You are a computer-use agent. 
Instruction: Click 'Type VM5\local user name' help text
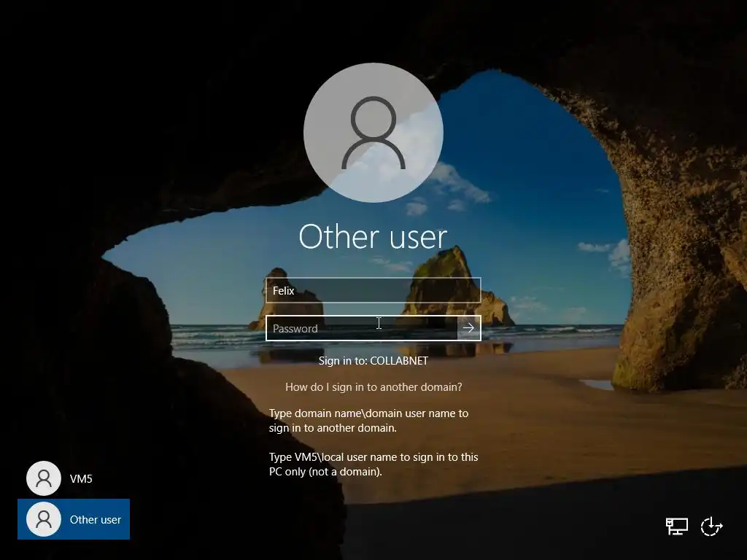click(373, 464)
